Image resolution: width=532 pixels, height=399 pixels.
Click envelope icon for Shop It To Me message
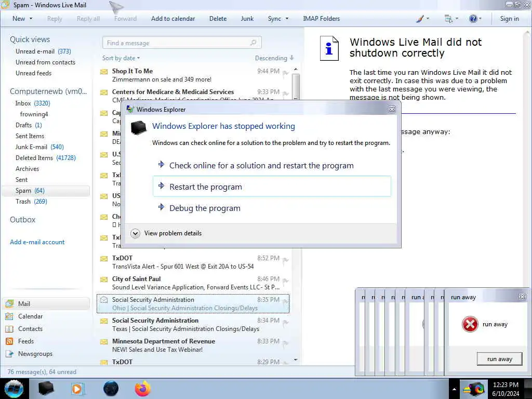click(104, 72)
